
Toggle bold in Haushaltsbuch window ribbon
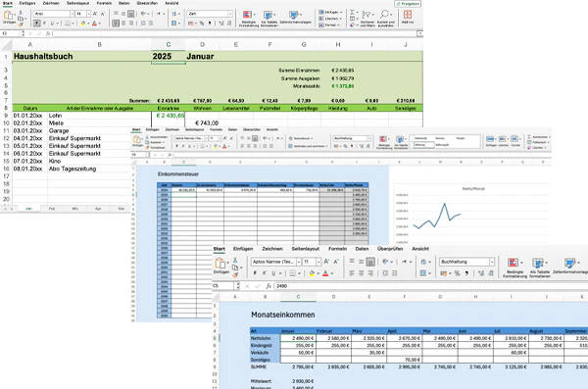pos(37,24)
